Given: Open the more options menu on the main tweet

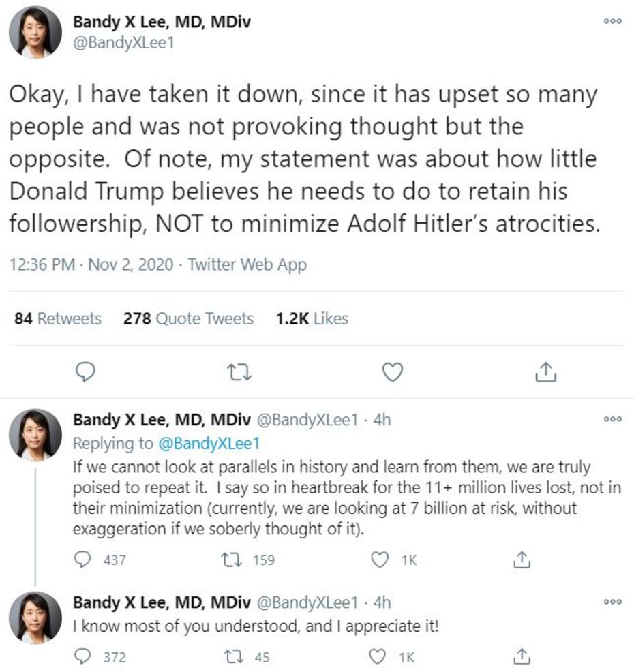Looking at the screenshot, I should tap(614, 22).
